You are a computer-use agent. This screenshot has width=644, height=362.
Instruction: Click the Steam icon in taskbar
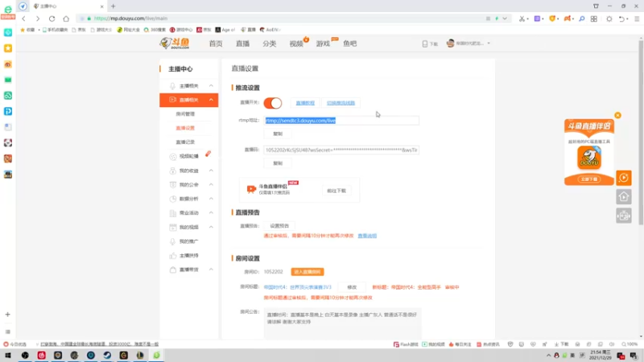point(107,356)
